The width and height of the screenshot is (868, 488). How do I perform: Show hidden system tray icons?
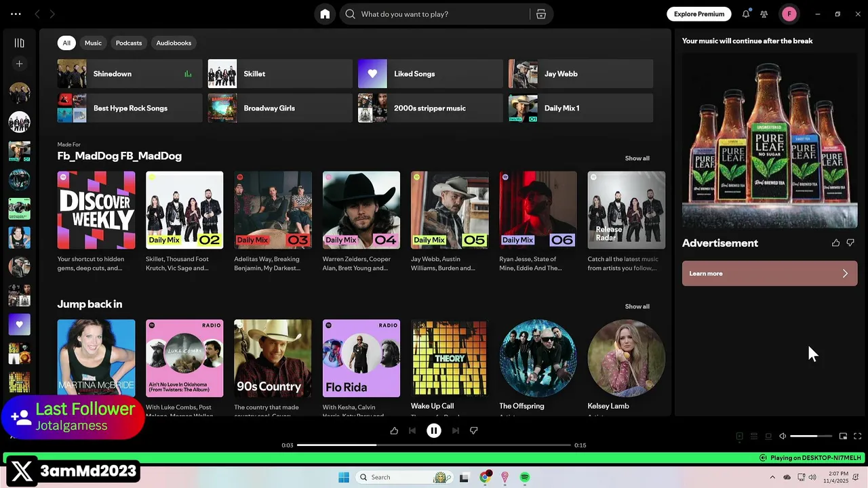(772, 477)
